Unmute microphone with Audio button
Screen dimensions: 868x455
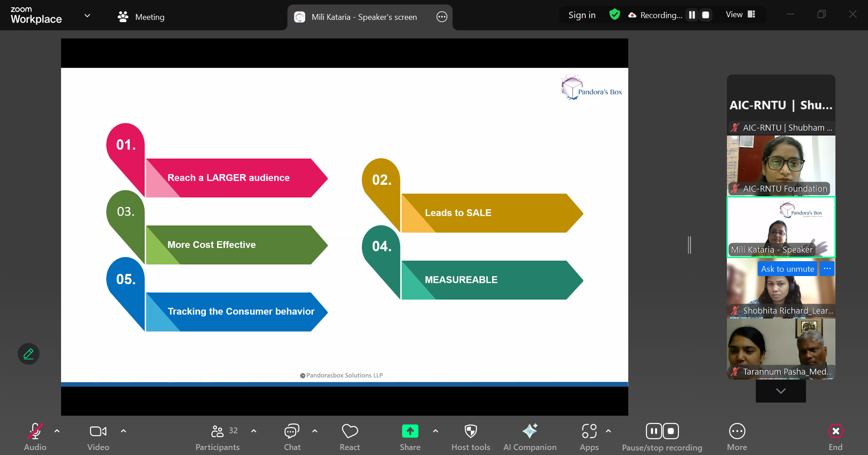point(35,436)
